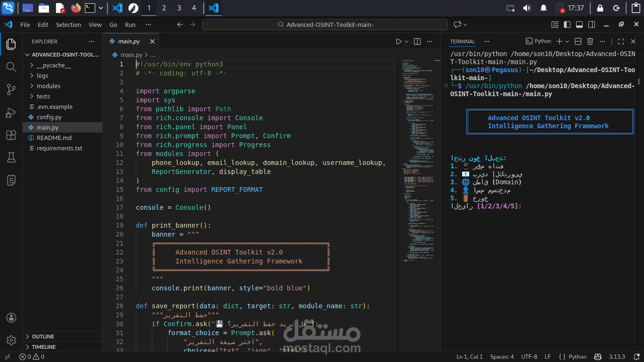Open the File menu
644x362 pixels.
pos(25,25)
